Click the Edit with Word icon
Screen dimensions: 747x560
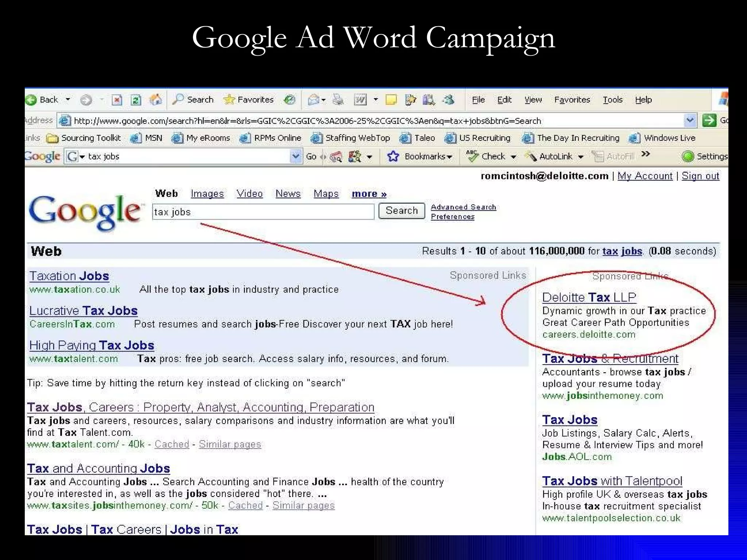coord(360,100)
